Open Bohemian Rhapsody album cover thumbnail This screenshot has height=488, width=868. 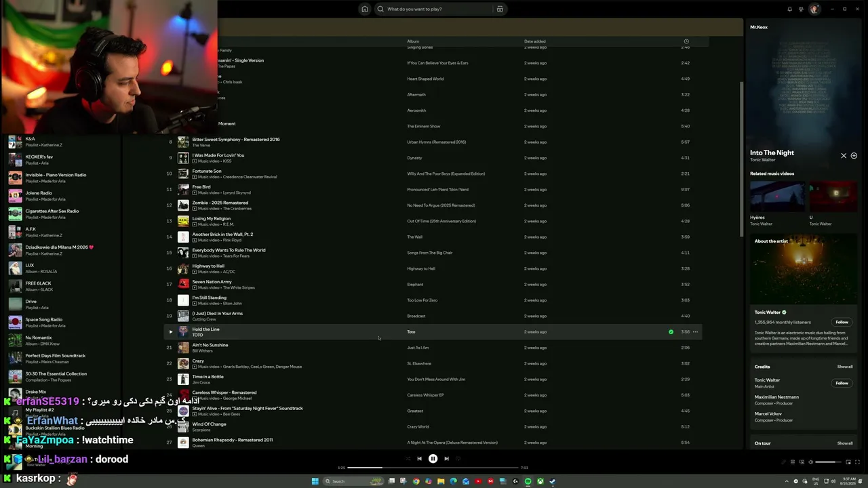[183, 443]
